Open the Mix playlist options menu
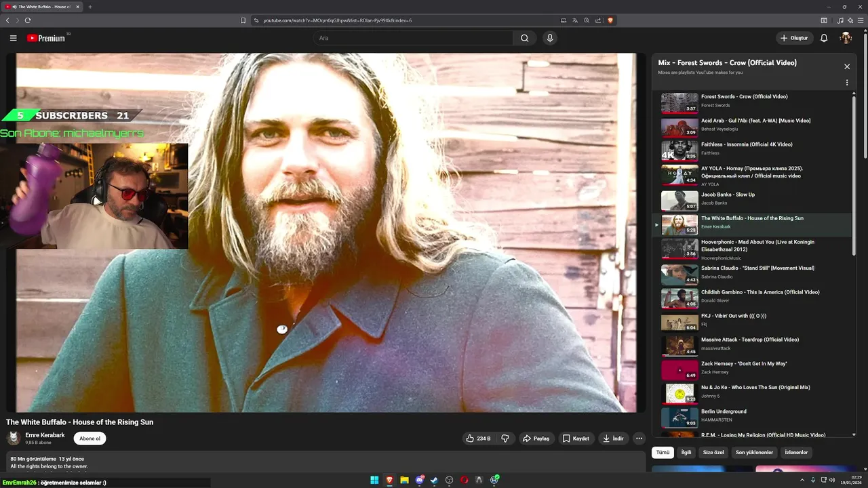Image resolution: width=868 pixels, height=488 pixels. pos(847,83)
